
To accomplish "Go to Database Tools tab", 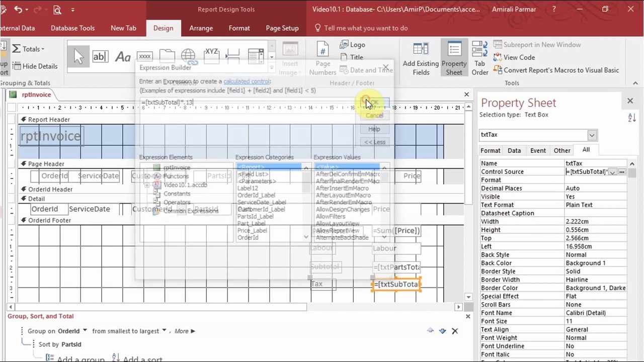I will click(72, 28).
